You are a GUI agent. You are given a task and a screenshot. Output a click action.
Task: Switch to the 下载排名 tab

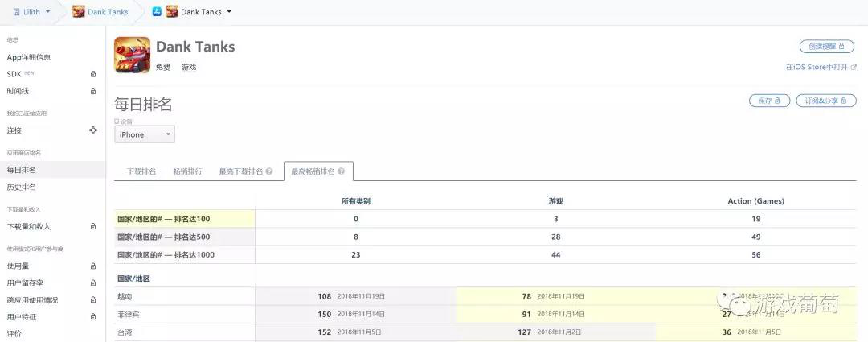(141, 171)
